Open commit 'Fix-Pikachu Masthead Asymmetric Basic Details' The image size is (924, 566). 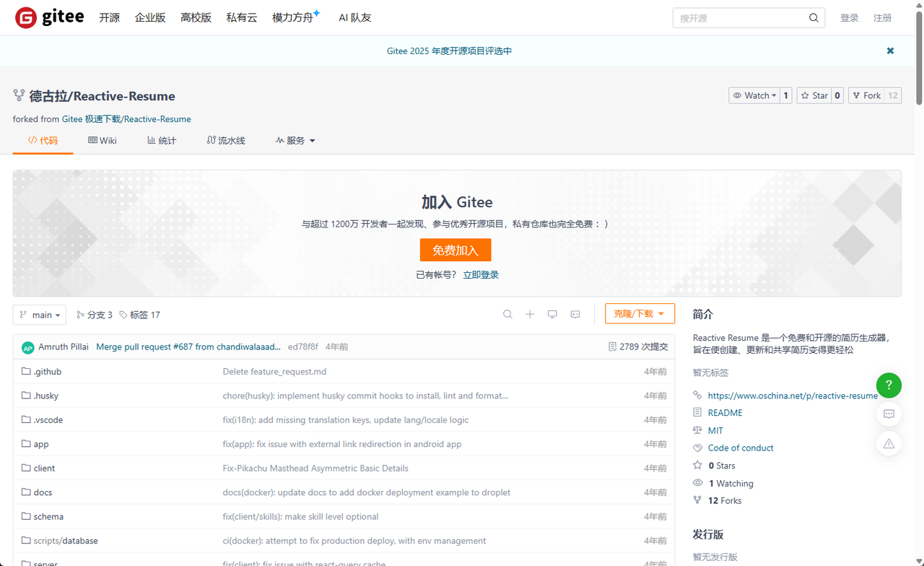315,468
